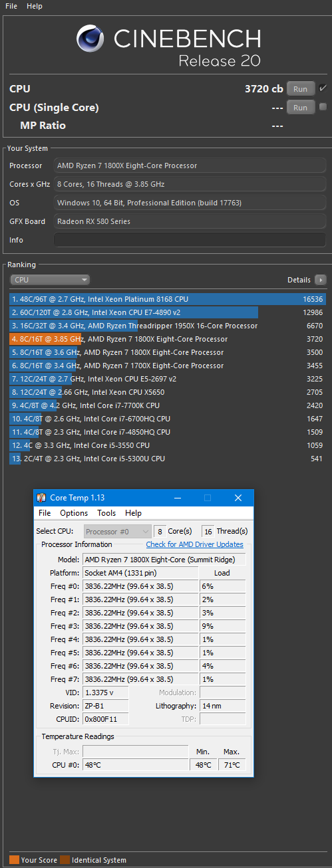The height and width of the screenshot is (868, 332).
Task: Click the Core Temp Model field
Action: (164, 560)
